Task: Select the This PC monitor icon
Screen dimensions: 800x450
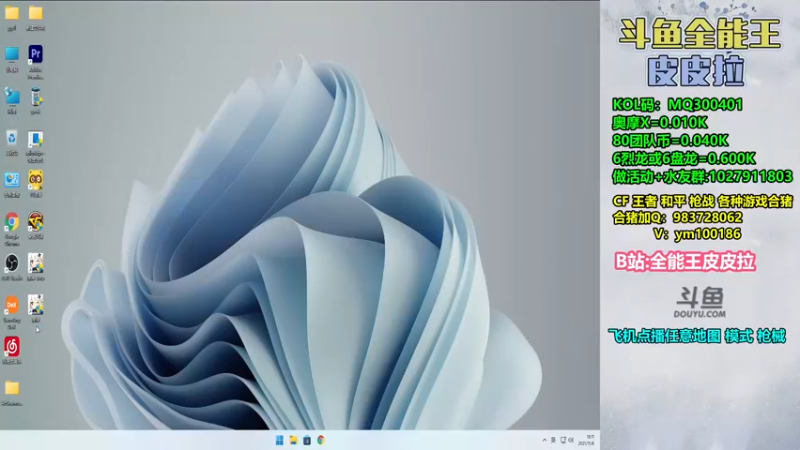Action: click(12, 54)
